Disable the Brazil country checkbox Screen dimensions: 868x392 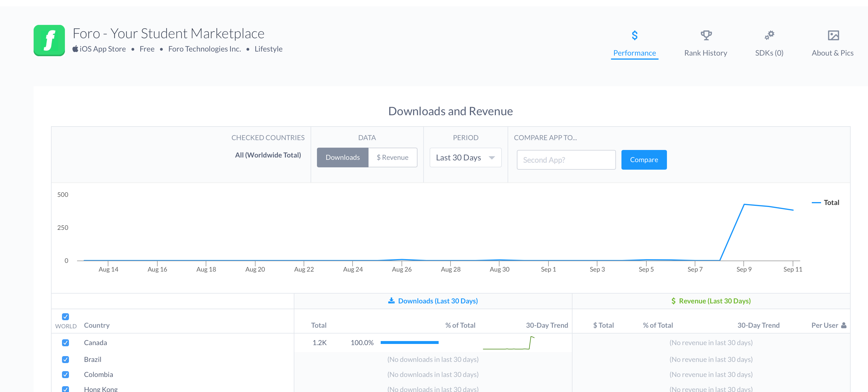65,359
